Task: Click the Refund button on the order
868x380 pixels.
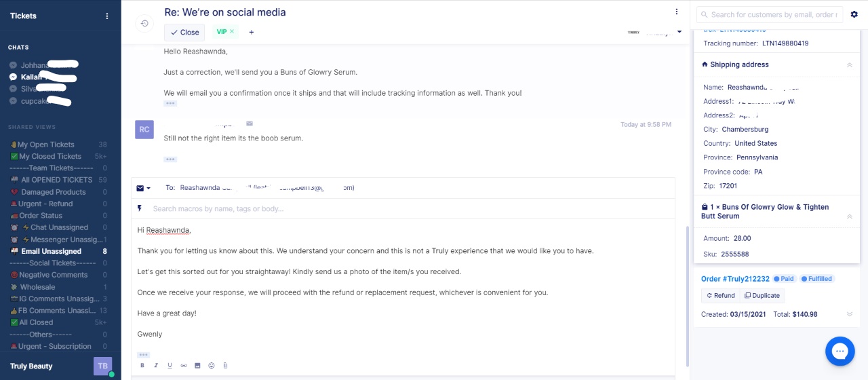Action: tap(720, 296)
